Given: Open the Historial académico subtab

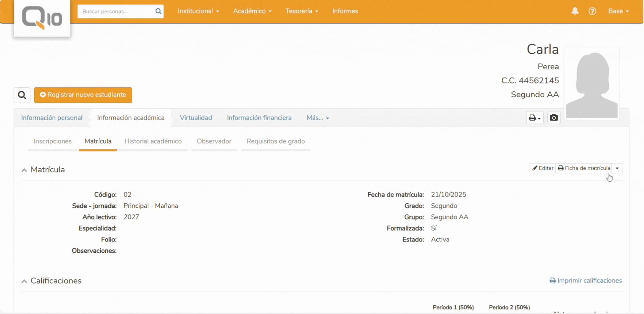Looking at the screenshot, I should [153, 141].
